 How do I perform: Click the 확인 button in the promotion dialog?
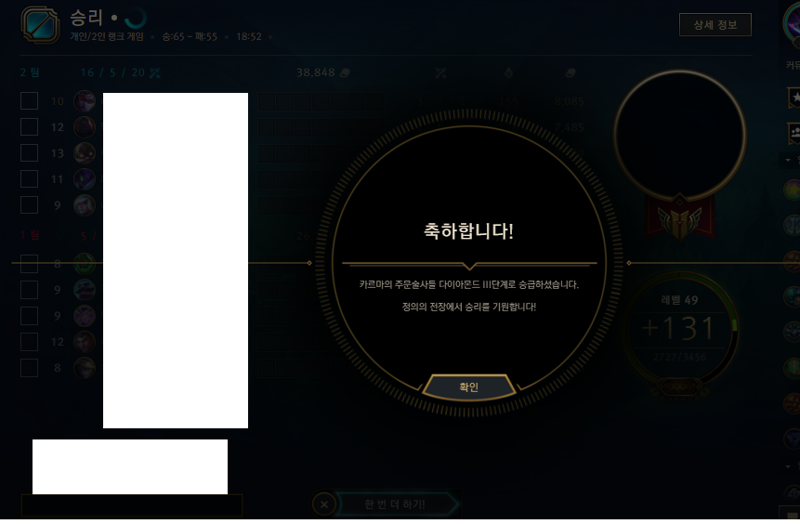coord(469,387)
